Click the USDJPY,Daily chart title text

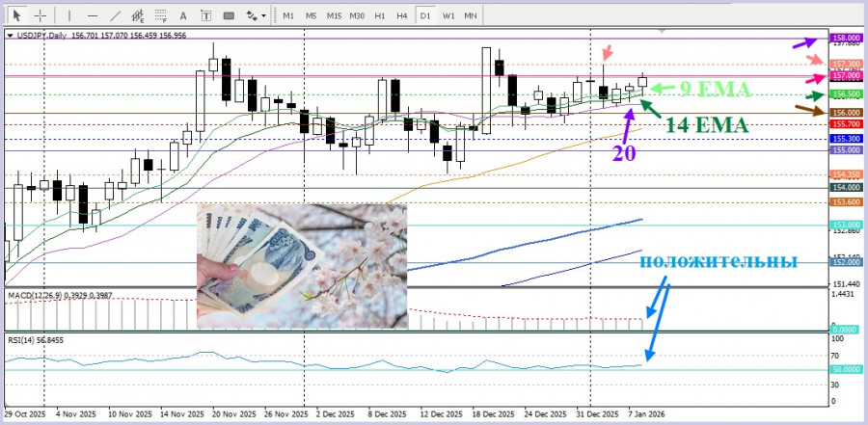(41, 36)
